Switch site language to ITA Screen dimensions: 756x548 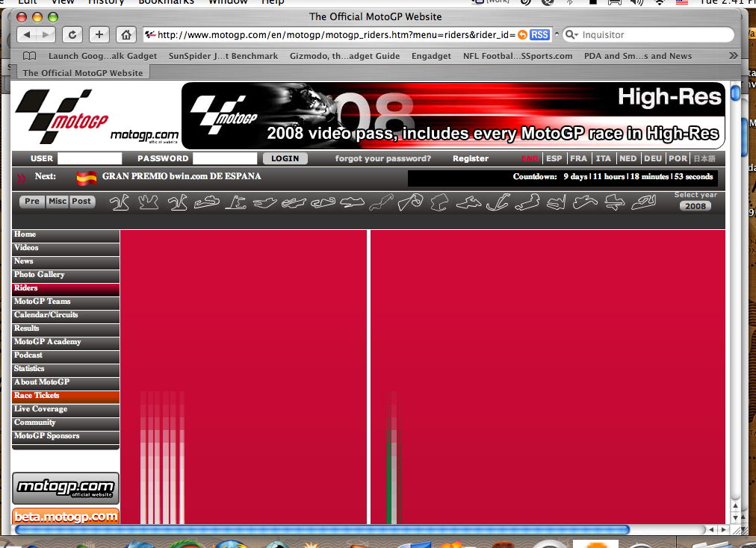tap(603, 158)
